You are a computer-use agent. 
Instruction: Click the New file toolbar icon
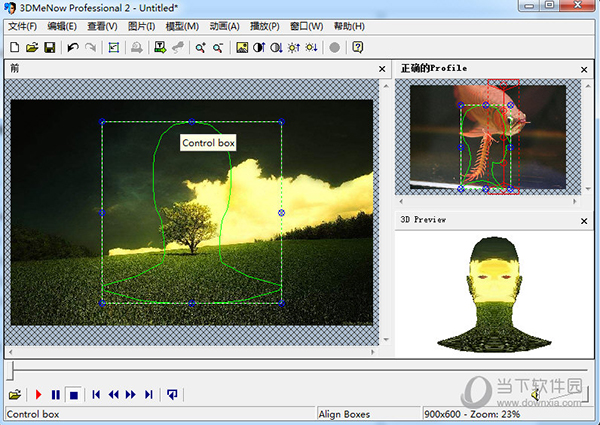coord(15,47)
